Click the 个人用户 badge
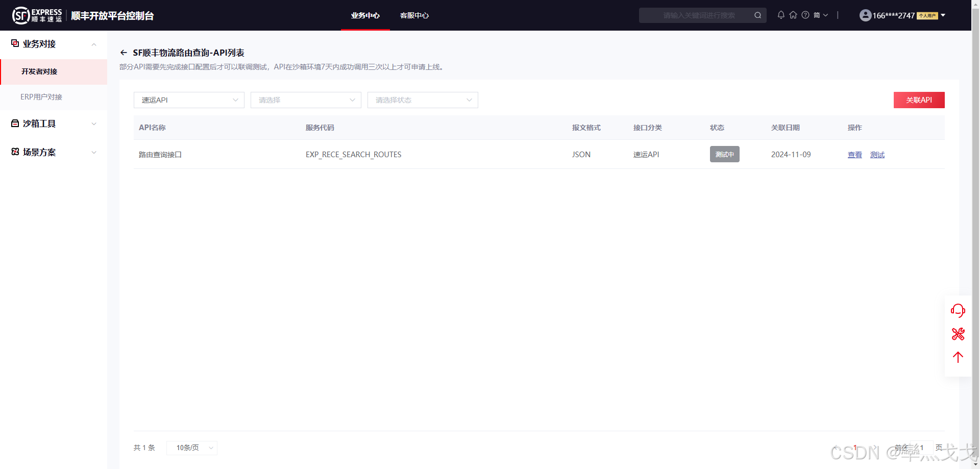Screen dimensions: 980x469 coord(927,16)
